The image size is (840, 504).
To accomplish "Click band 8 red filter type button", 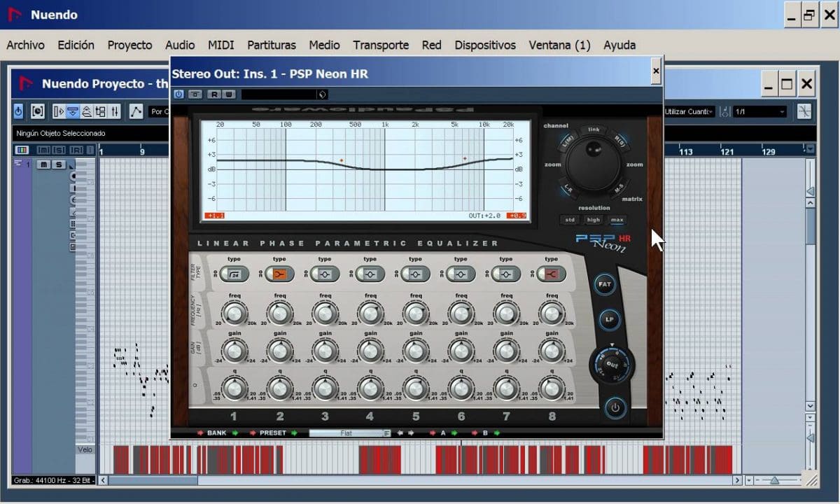I will 552,274.
